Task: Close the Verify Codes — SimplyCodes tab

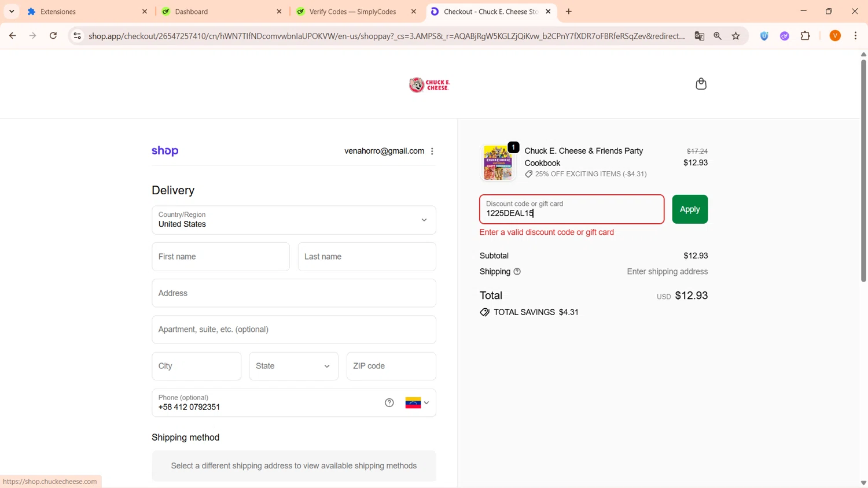Action: [x=414, y=12]
